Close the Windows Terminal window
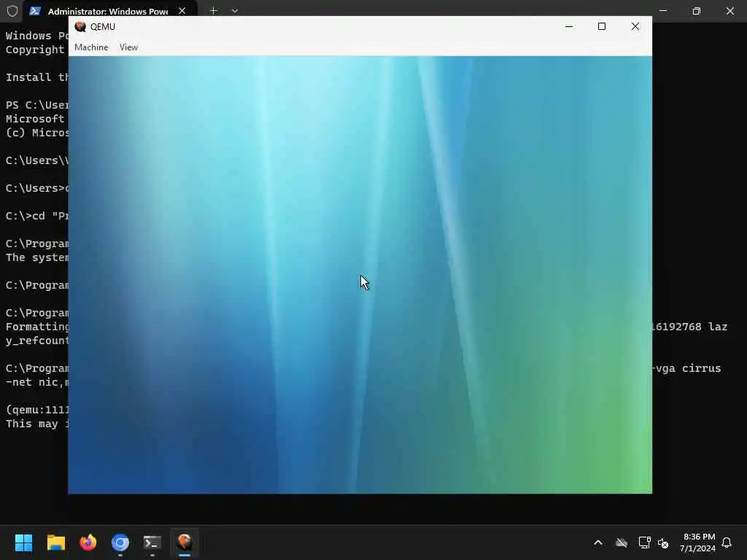 coord(729,11)
